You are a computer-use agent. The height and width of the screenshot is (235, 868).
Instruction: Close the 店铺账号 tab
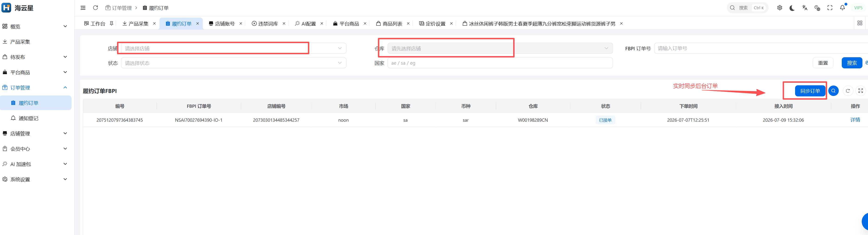(241, 24)
